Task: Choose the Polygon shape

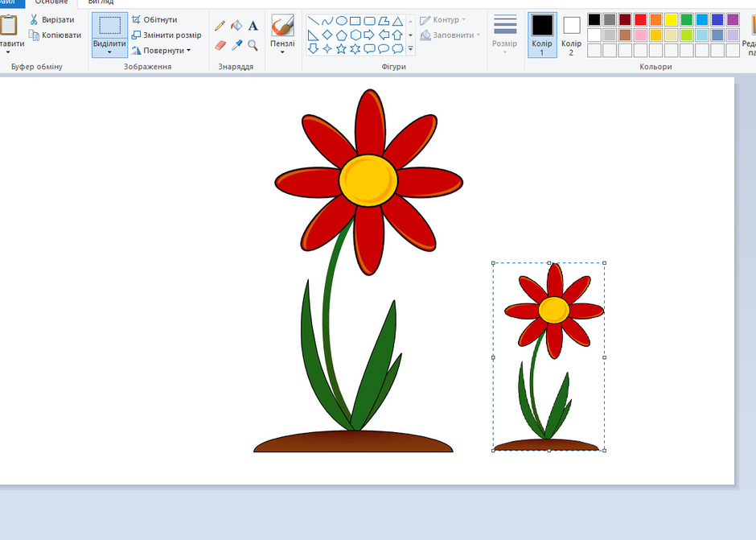Action: pos(384,21)
